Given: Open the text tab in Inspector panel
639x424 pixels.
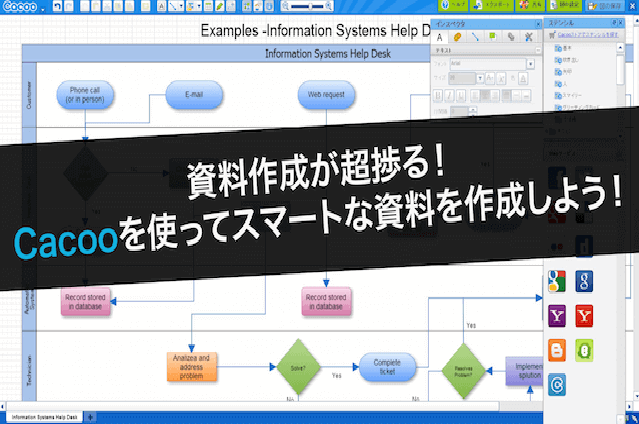Looking at the screenshot, I should point(441,37).
